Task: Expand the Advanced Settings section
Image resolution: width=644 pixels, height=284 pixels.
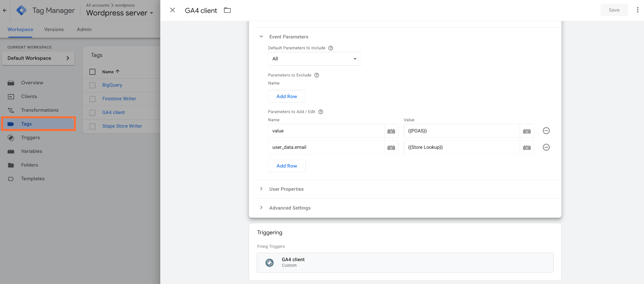Action: click(x=261, y=208)
